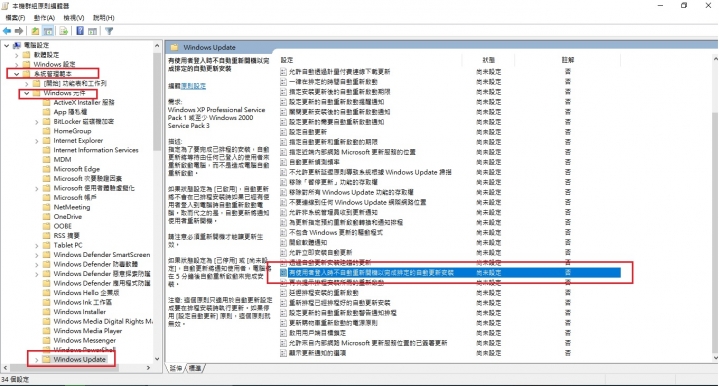Click the 允許立即安裝自動更新 policy icon
The width and height of the screenshot is (719, 386).
click(x=283, y=253)
